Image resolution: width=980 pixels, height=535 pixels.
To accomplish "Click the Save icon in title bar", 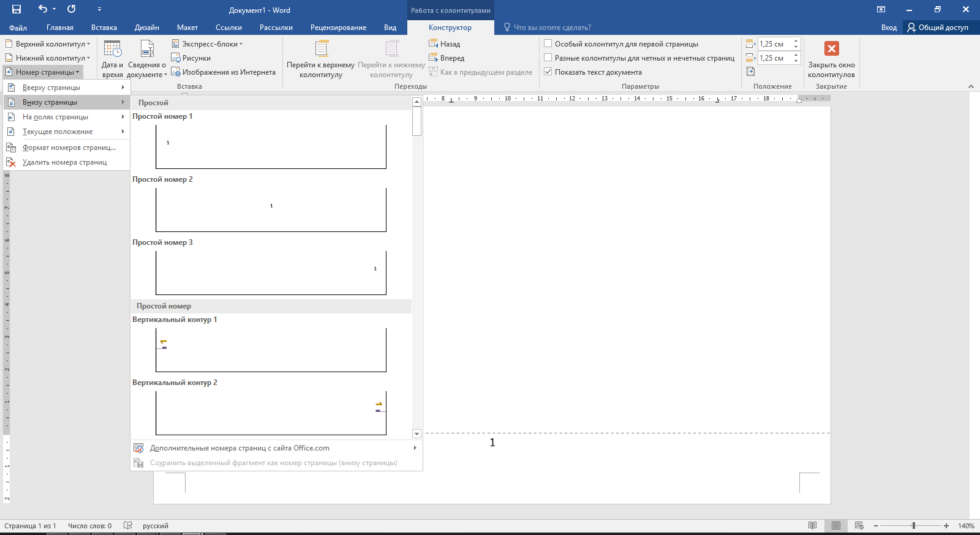I will pos(17,9).
